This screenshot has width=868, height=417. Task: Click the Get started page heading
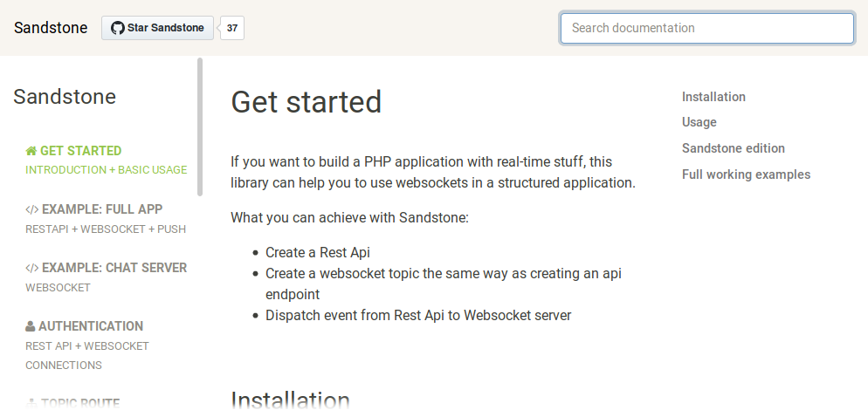(307, 102)
